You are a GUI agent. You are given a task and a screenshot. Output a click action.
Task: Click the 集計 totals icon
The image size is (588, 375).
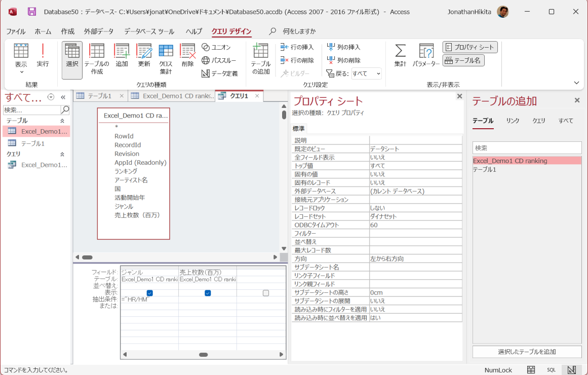coord(400,57)
